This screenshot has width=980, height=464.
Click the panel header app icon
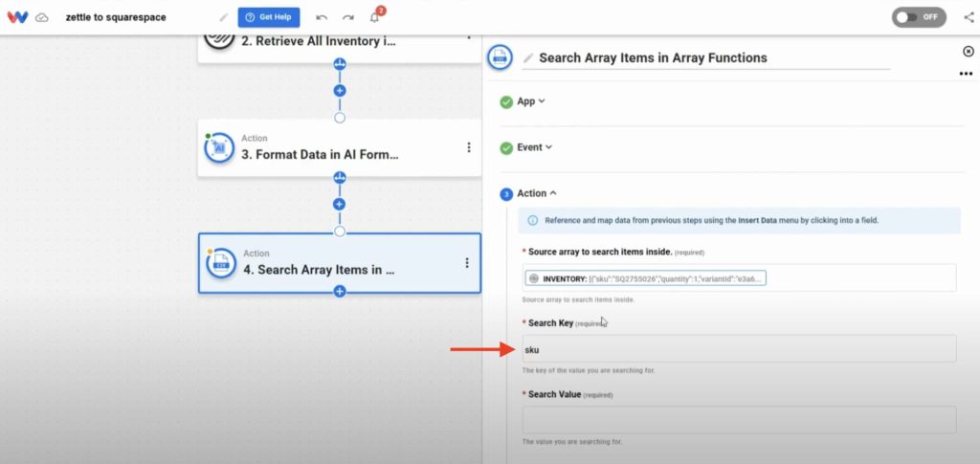500,57
